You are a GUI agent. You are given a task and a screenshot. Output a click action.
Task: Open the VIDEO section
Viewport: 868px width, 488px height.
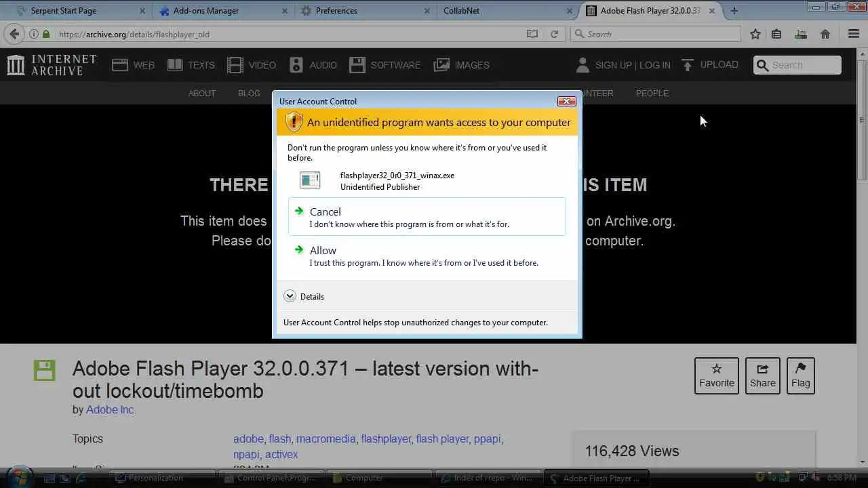pyautogui.click(x=252, y=65)
